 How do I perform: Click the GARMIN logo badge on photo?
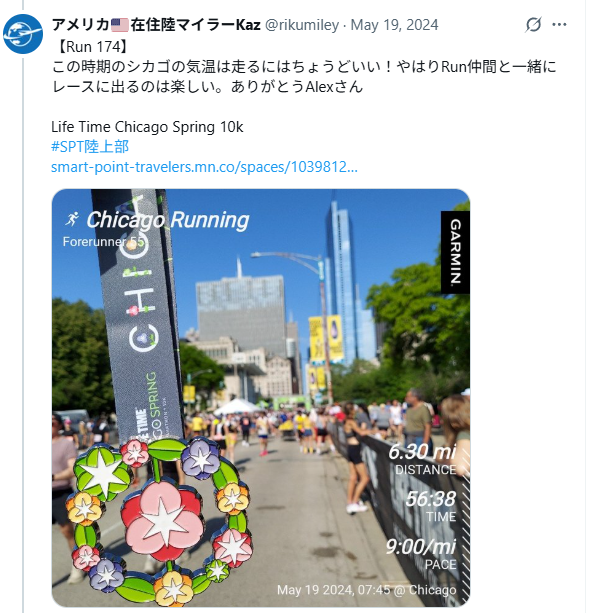[455, 252]
